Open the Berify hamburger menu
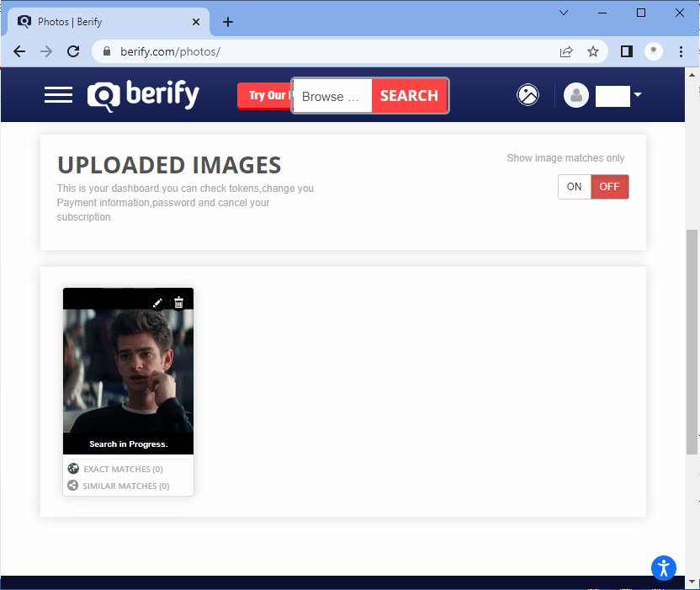The width and height of the screenshot is (700, 590). pos(58,95)
